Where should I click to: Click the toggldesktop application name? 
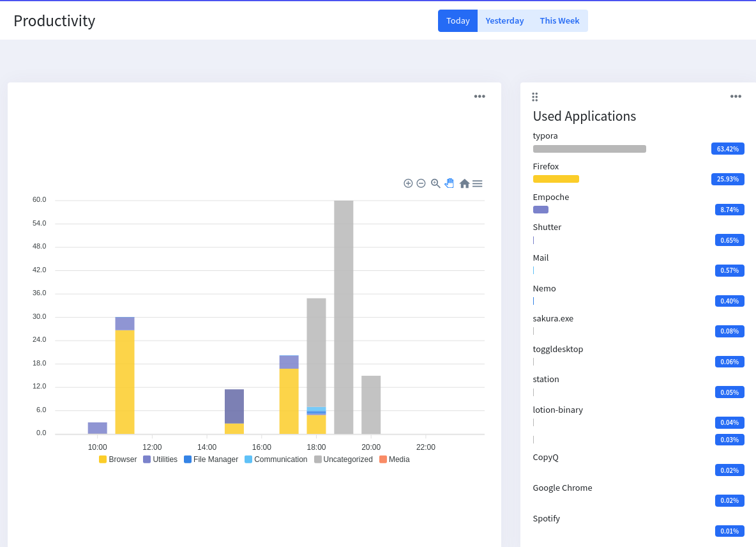(558, 350)
